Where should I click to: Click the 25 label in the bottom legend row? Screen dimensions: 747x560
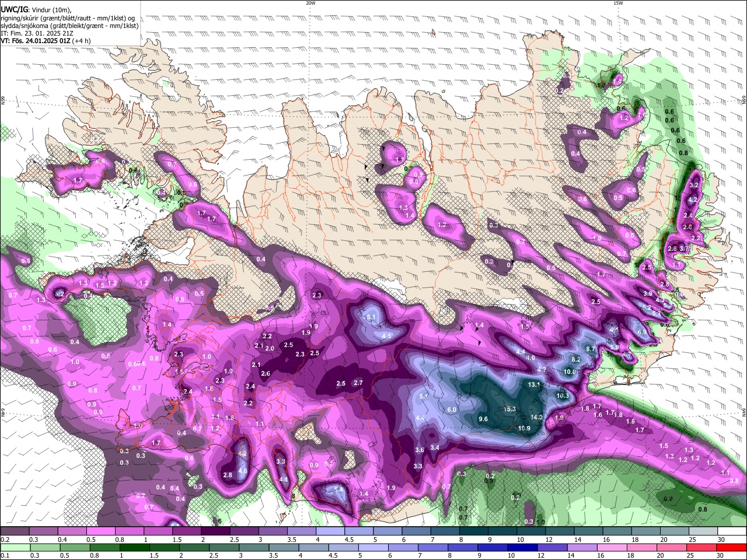691,555
